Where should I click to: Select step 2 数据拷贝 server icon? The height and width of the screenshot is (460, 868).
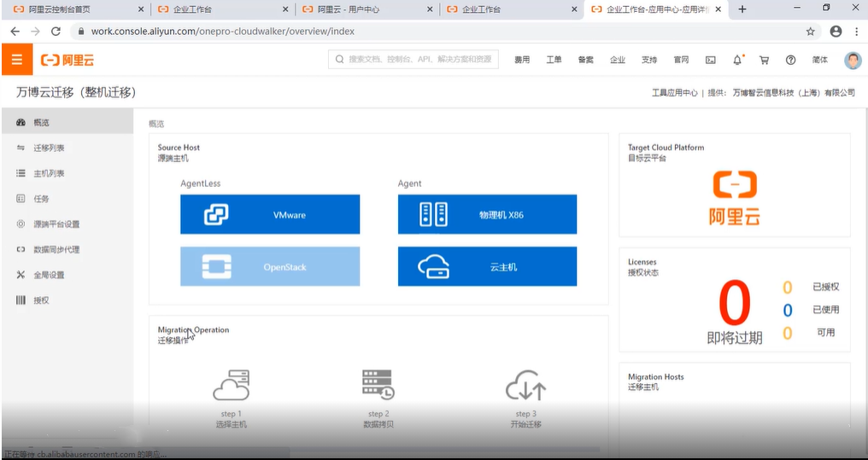point(378,385)
